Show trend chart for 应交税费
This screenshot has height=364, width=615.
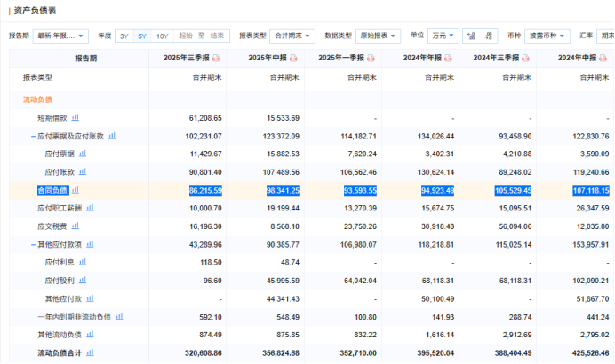[x=76, y=226]
